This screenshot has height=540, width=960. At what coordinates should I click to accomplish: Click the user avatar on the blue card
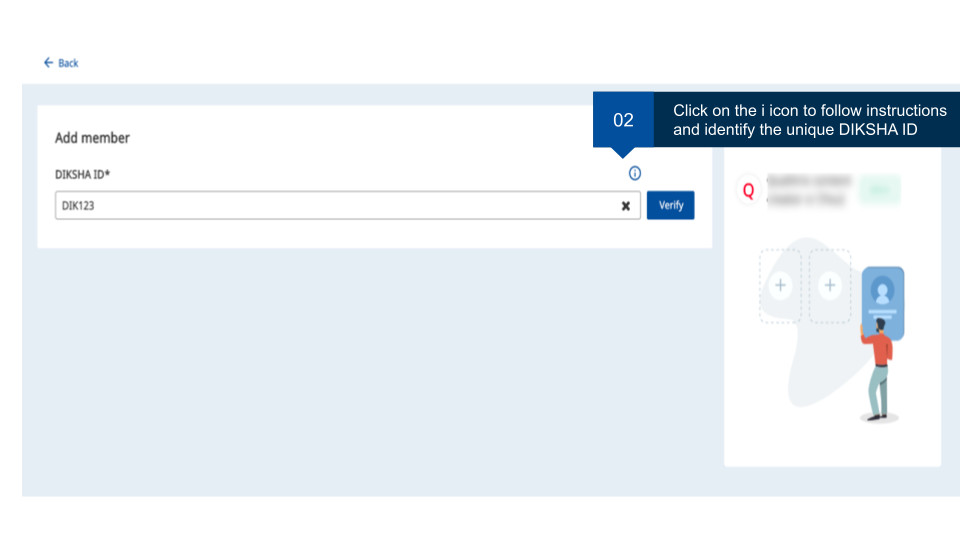[882, 292]
